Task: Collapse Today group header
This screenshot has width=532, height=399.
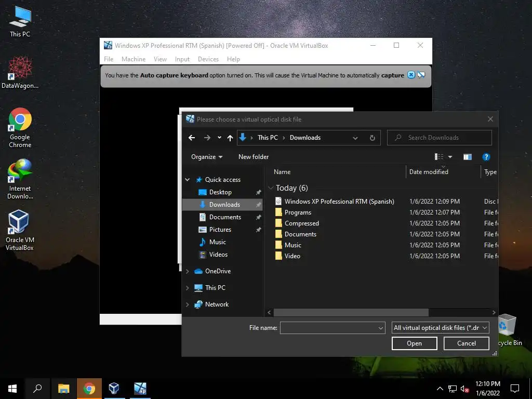Action: (270, 188)
